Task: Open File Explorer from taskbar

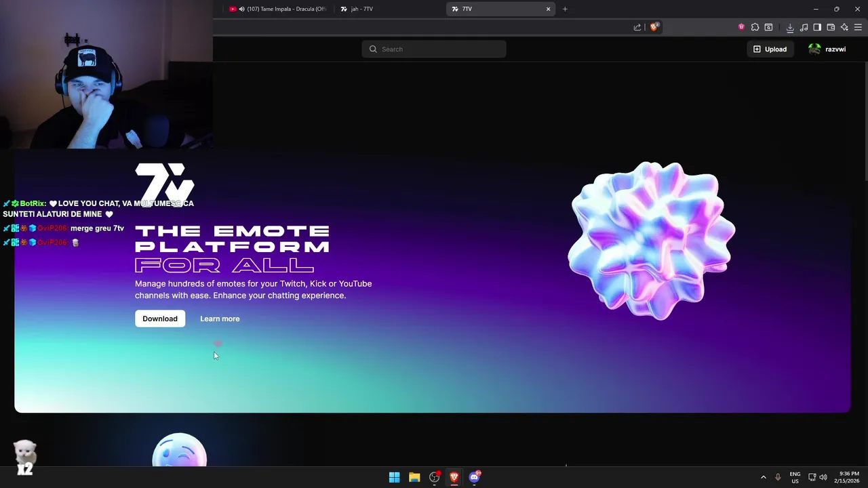Action: [414, 477]
